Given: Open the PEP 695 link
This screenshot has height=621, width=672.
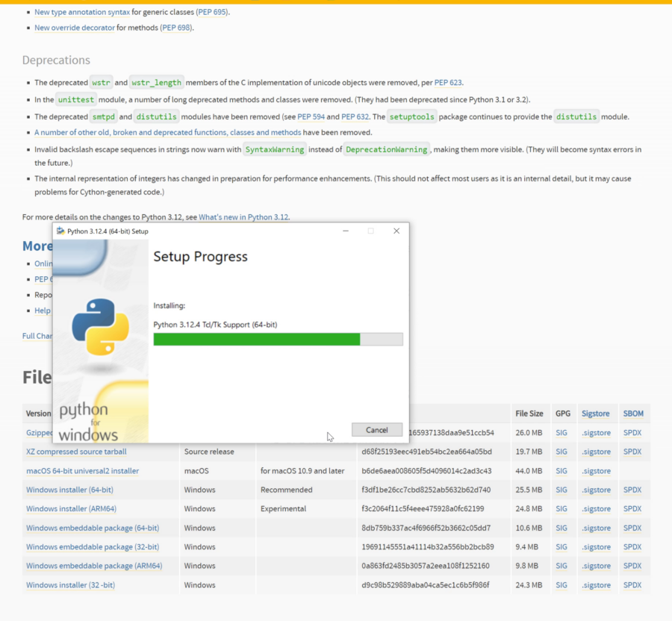Looking at the screenshot, I should pos(212,12).
